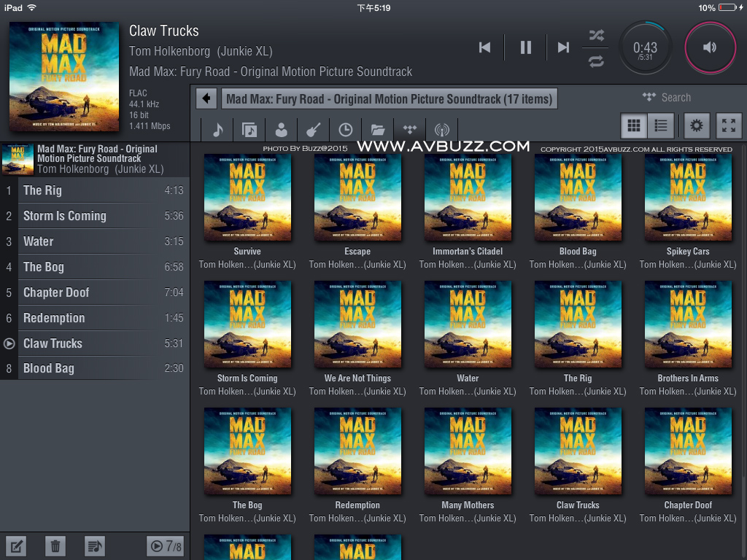
Task: Select the Survive track tile
Action: pyautogui.click(x=247, y=211)
